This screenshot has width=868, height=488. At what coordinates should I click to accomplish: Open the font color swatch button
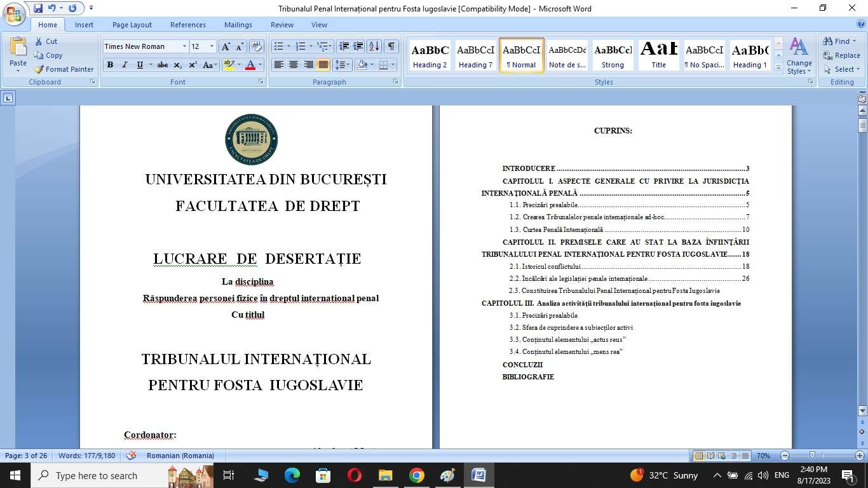(250, 65)
